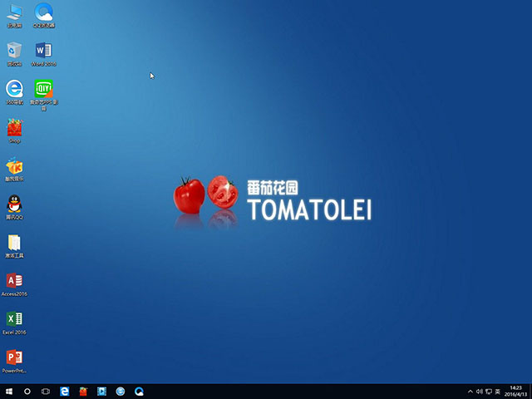532x399 pixels.
Task: Open the QQ Browser desktop shortcut
Action: (44, 15)
